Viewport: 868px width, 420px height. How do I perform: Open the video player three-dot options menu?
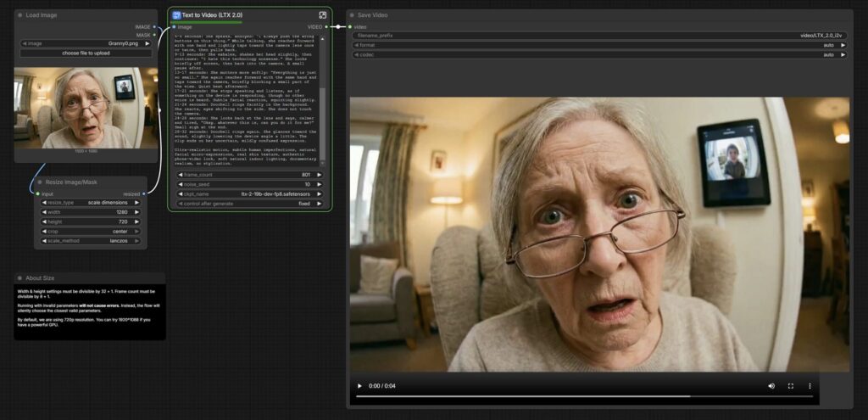point(810,386)
